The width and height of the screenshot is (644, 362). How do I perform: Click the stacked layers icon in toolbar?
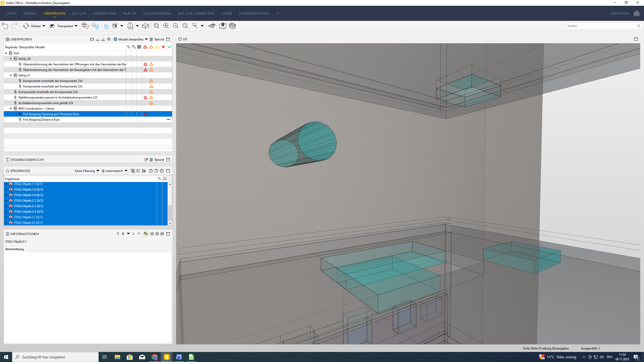[x=232, y=26]
